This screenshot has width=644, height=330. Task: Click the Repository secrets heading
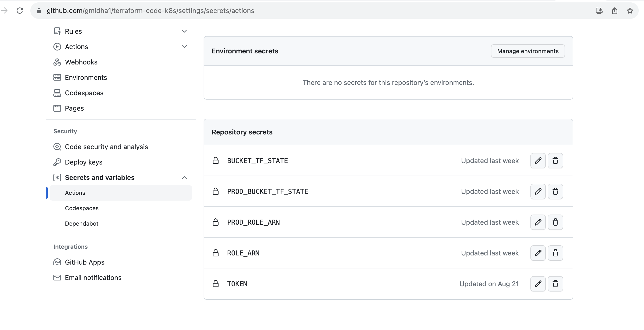tap(242, 132)
